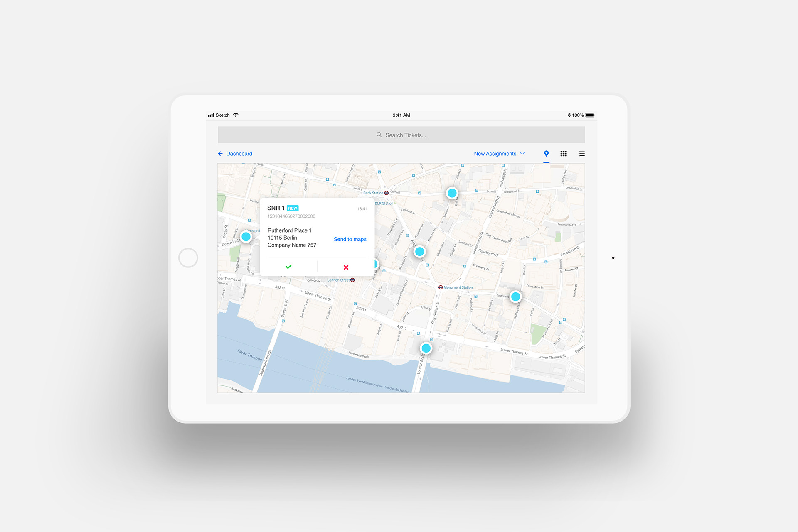The width and height of the screenshot is (798, 532).
Task: Click River Thames label on map
Action: (250, 355)
